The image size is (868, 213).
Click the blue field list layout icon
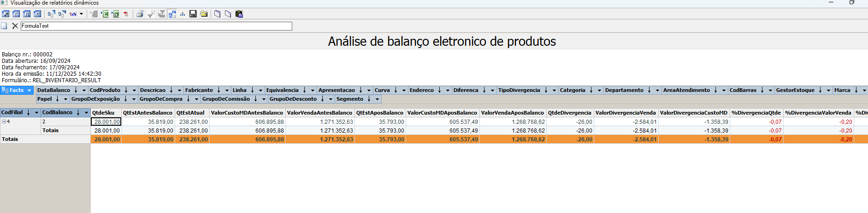coord(172,14)
